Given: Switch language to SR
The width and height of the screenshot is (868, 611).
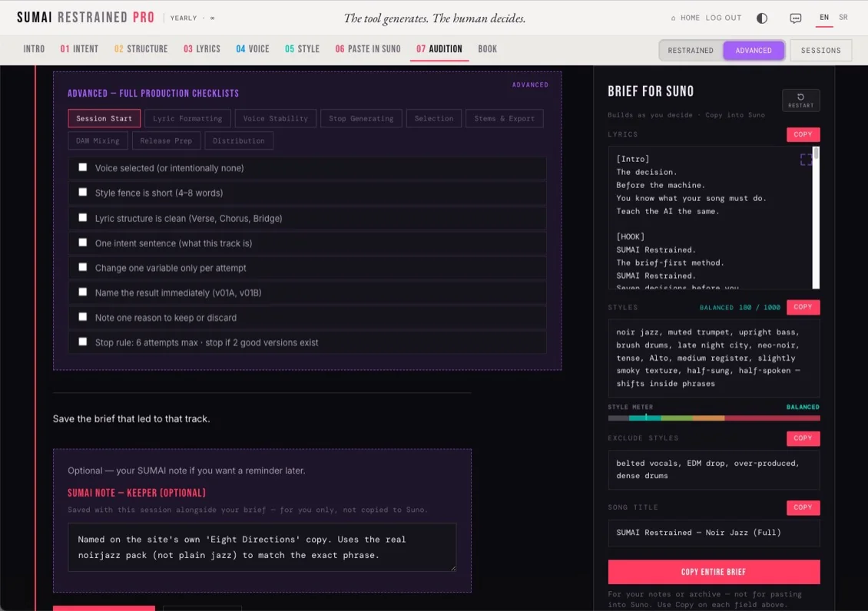Looking at the screenshot, I should click(843, 18).
